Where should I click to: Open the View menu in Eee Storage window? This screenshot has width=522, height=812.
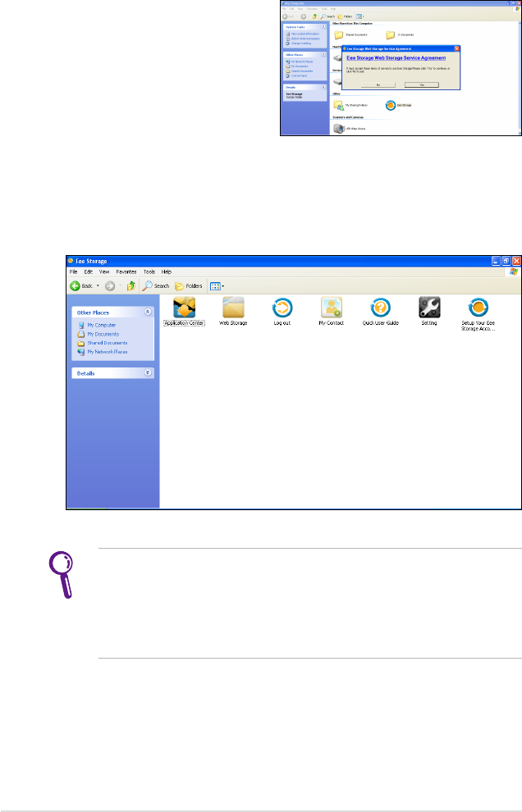pyautogui.click(x=104, y=271)
